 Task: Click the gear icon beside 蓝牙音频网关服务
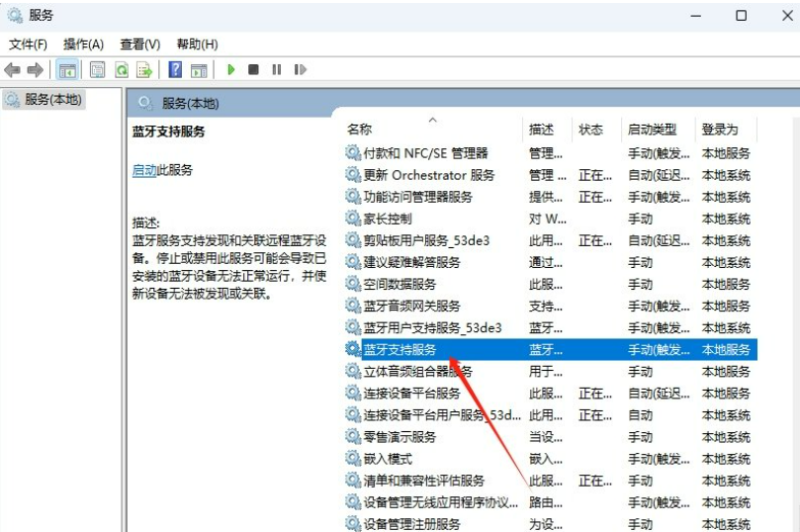353,305
